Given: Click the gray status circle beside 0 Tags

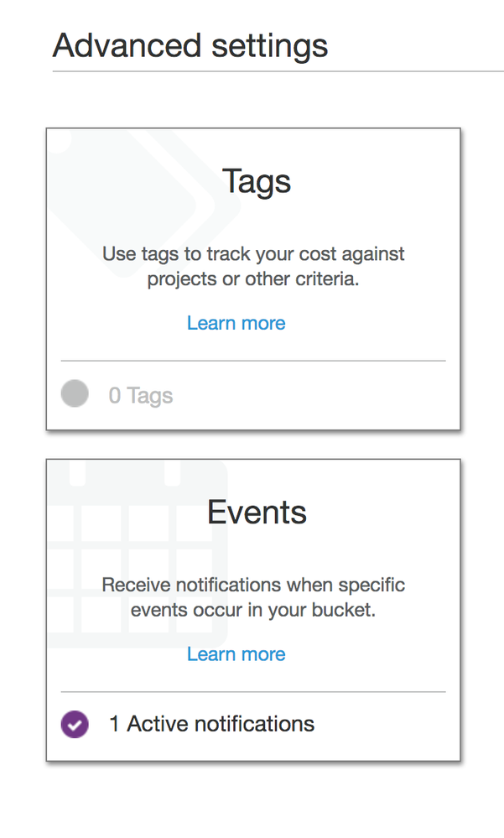Looking at the screenshot, I should (x=75, y=393).
